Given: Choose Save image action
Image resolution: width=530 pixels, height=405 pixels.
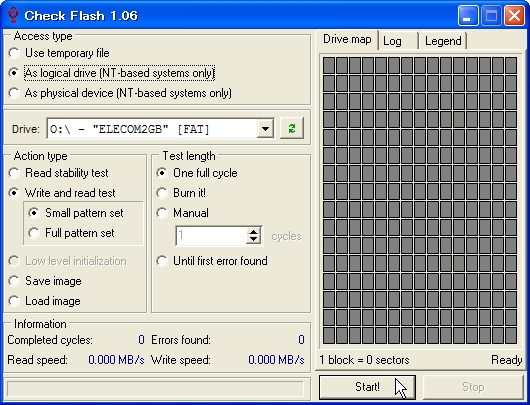Looking at the screenshot, I should (x=45, y=281).
